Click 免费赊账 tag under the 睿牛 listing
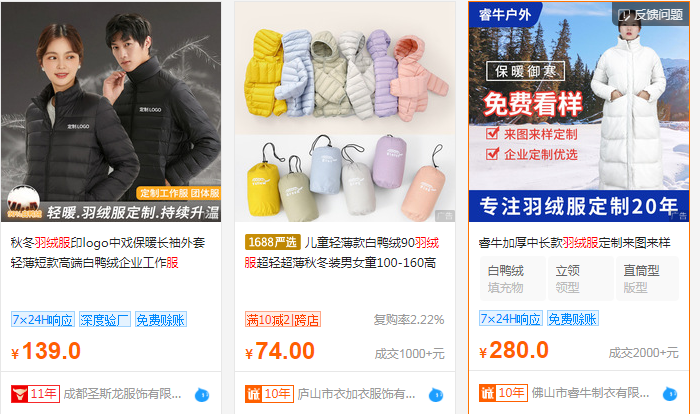This screenshot has height=414, width=700. pyautogui.click(x=572, y=319)
